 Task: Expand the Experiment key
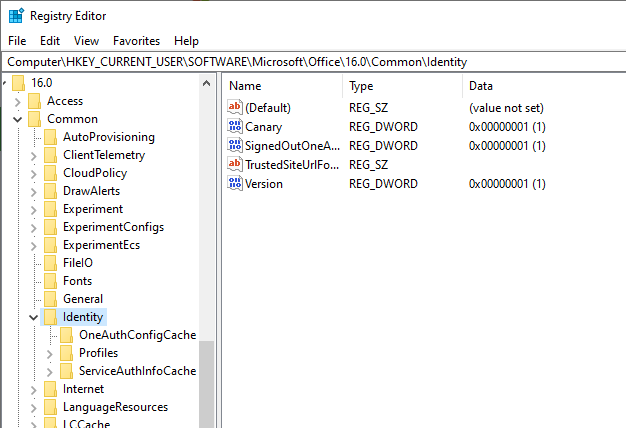pos(34,210)
